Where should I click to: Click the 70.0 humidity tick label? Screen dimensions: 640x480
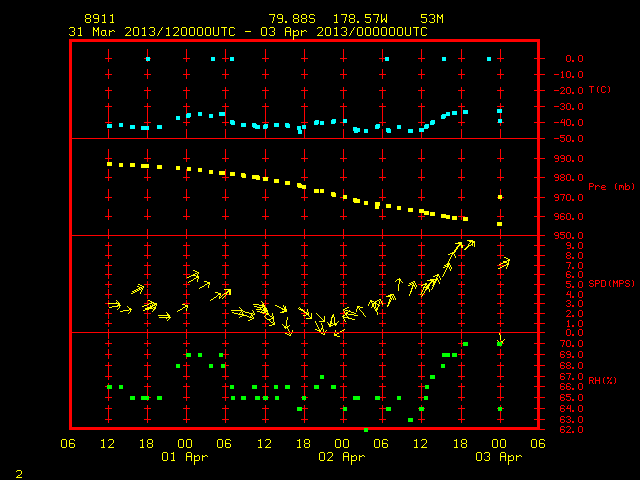click(x=571, y=344)
